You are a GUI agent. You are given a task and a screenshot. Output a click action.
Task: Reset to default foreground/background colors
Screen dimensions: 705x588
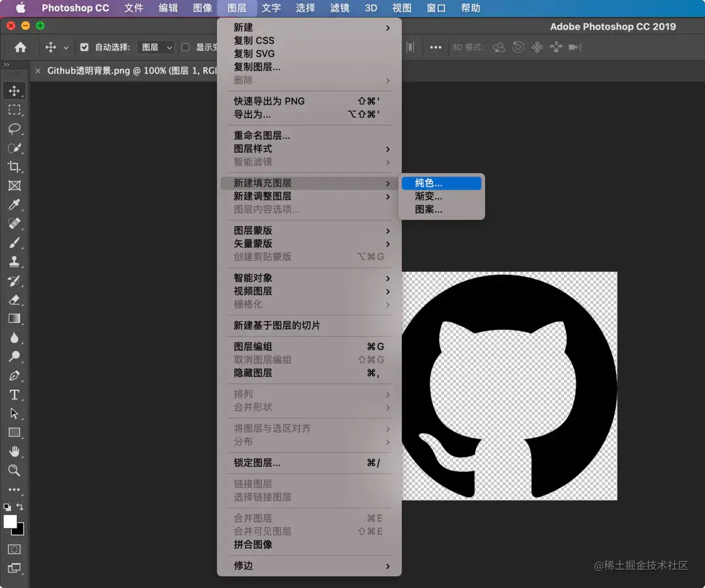[x=7, y=506]
